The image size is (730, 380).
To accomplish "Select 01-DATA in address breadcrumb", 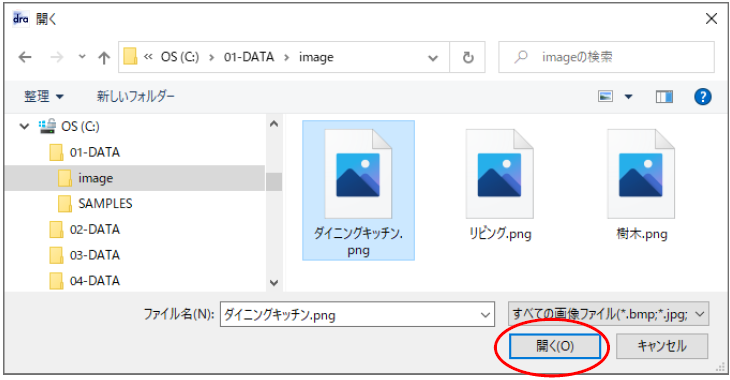I will 249,57.
